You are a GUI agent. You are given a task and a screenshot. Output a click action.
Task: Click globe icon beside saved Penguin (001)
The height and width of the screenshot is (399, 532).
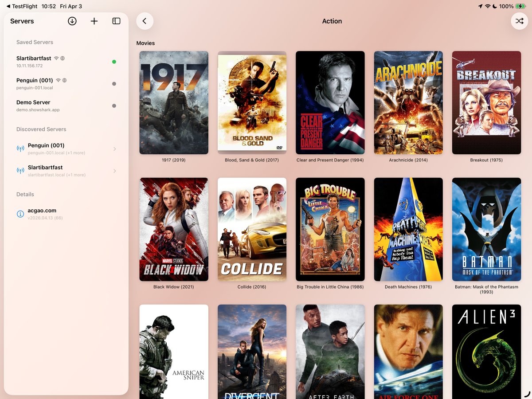[64, 80]
